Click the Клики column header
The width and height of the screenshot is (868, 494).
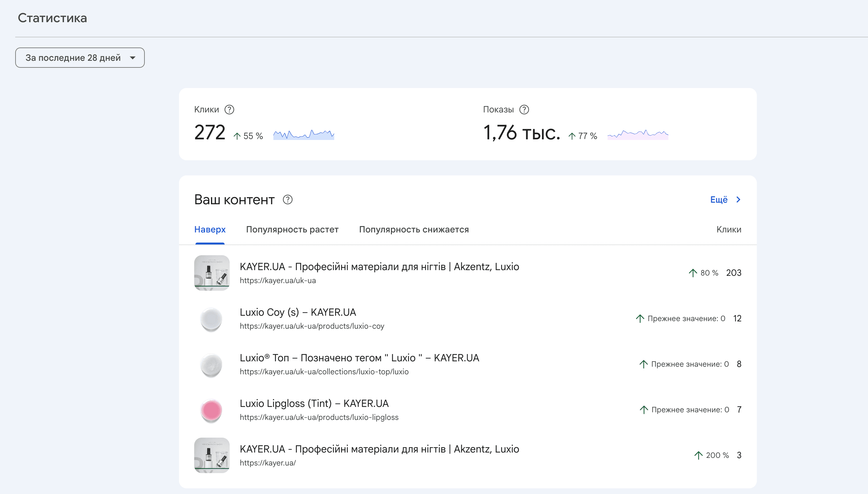(729, 230)
